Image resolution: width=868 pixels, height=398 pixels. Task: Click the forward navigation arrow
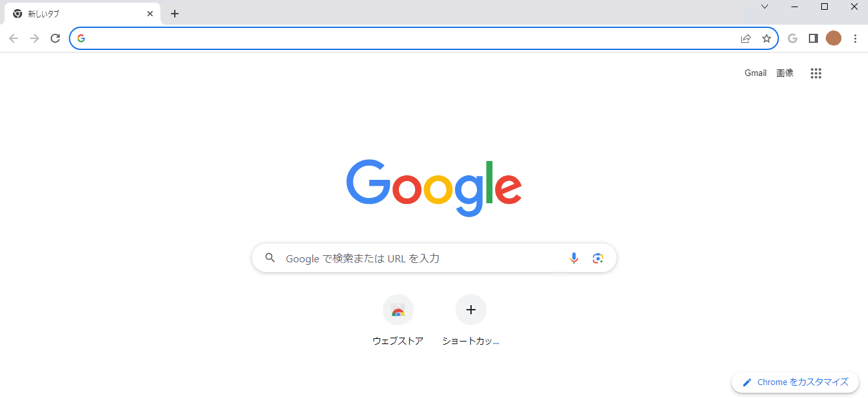click(34, 38)
